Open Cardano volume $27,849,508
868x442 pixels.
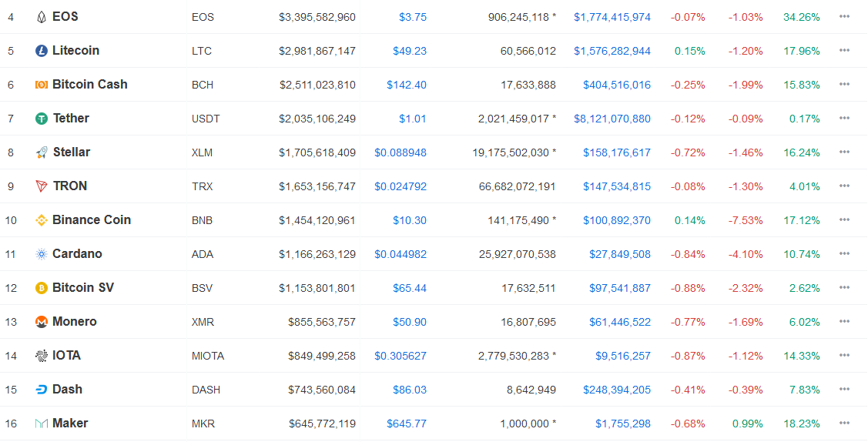(x=620, y=254)
